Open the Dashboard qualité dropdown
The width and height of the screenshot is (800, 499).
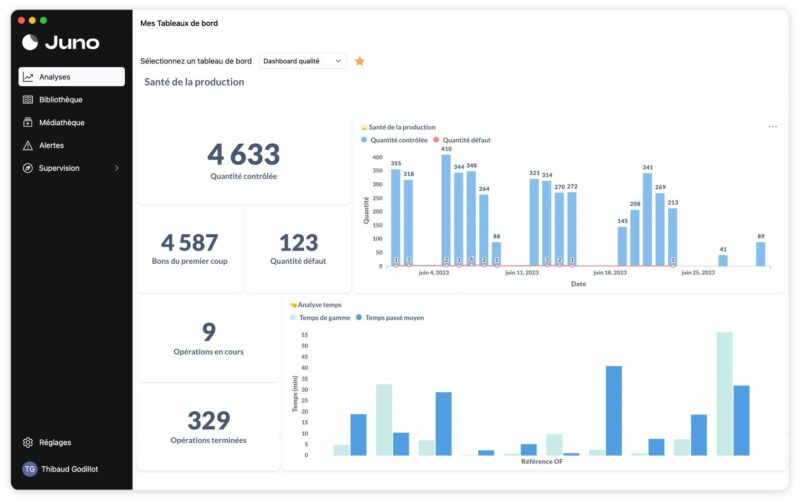(x=303, y=61)
